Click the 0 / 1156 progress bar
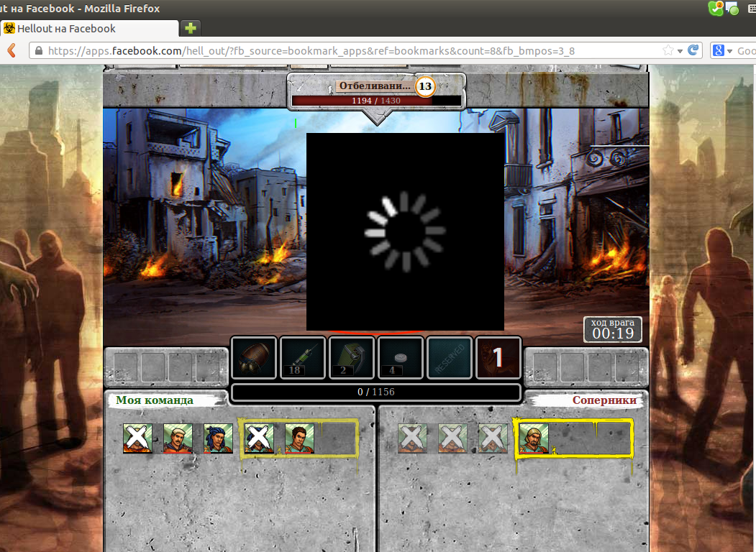Image resolution: width=756 pixels, height=552 pixels. [x=376, y=392]
